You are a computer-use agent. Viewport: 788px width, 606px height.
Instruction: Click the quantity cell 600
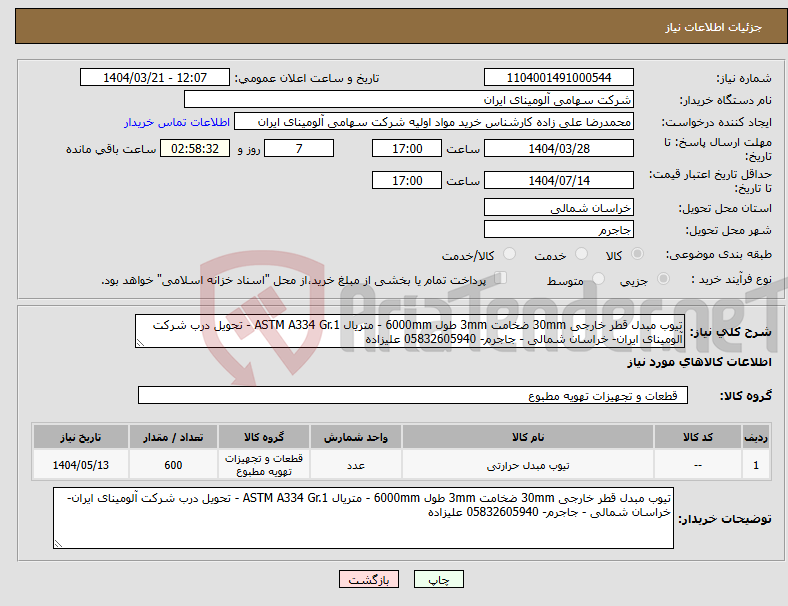(x=173, y=465)
